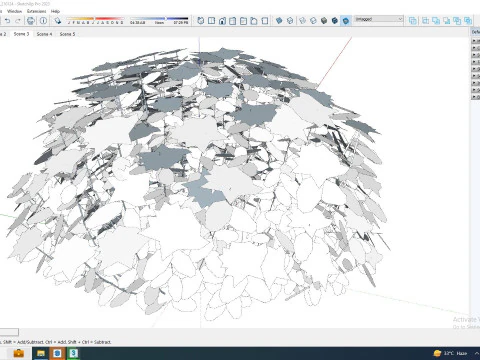Click the Outer Shell solid tool icon

pyautogui.click(x=412, y=21)
